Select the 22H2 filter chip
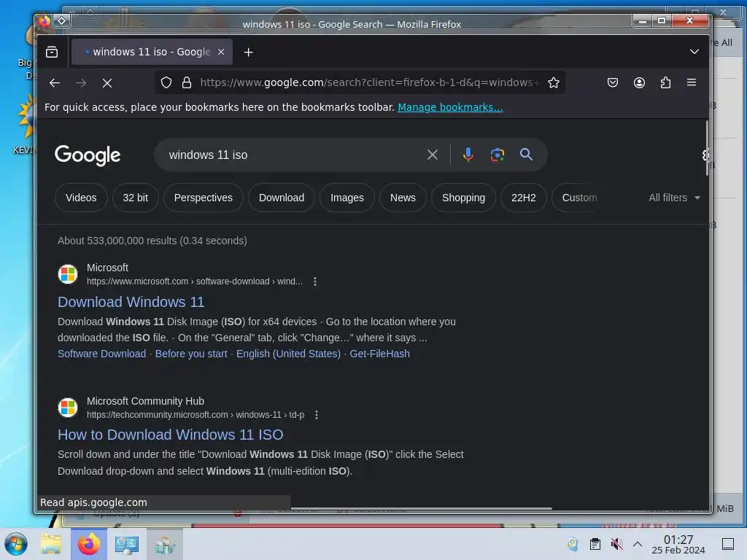This screenshot has height=560, width=747. coord(524,198)
